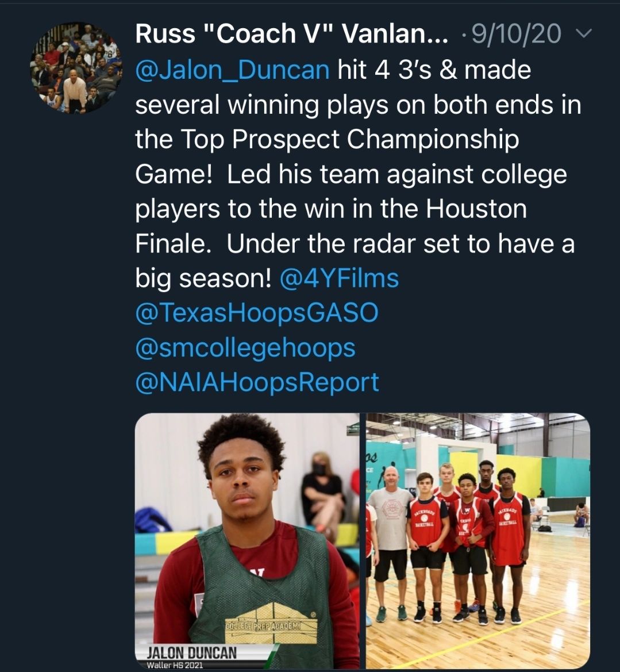The image size is (620, 672).
Task: Click the Waller HS 2021 caption
Action: tap(175, 665)
